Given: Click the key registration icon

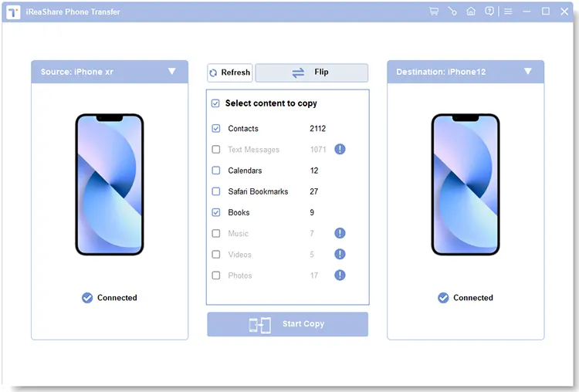Looking at the screenshot, I should [452, 12].
